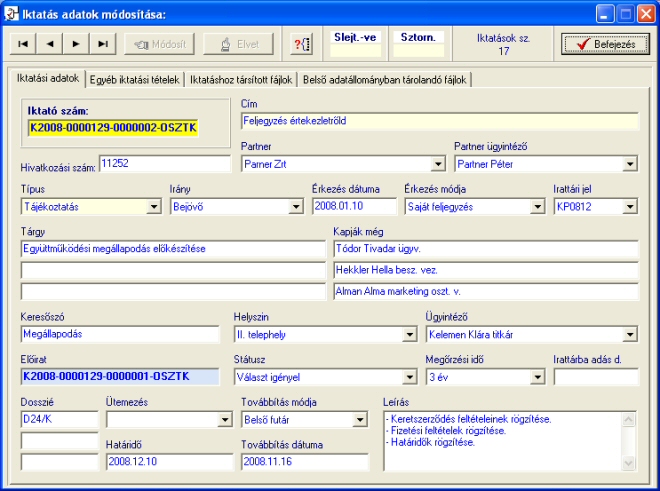Expand the Irány dropdown

pos(296,207)
